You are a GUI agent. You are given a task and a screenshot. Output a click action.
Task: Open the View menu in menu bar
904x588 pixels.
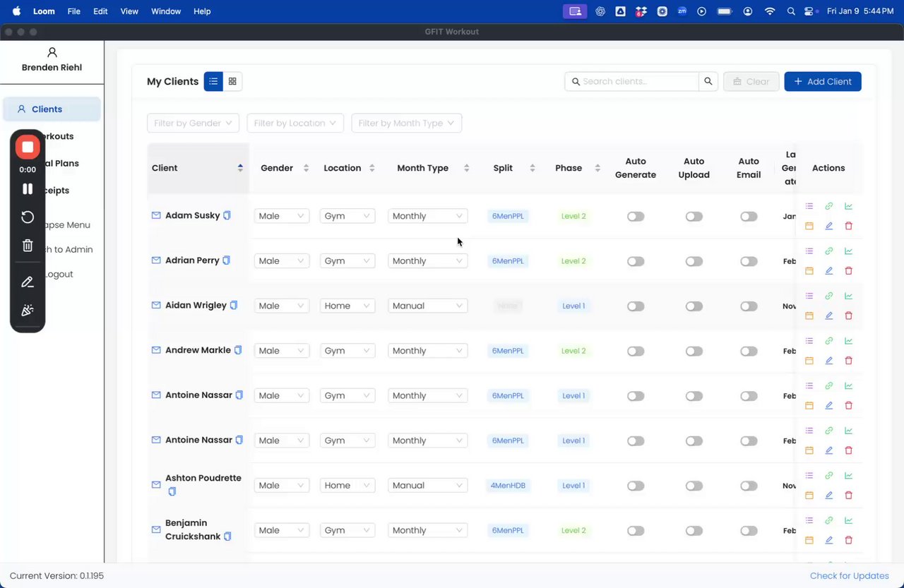(129, 11)
